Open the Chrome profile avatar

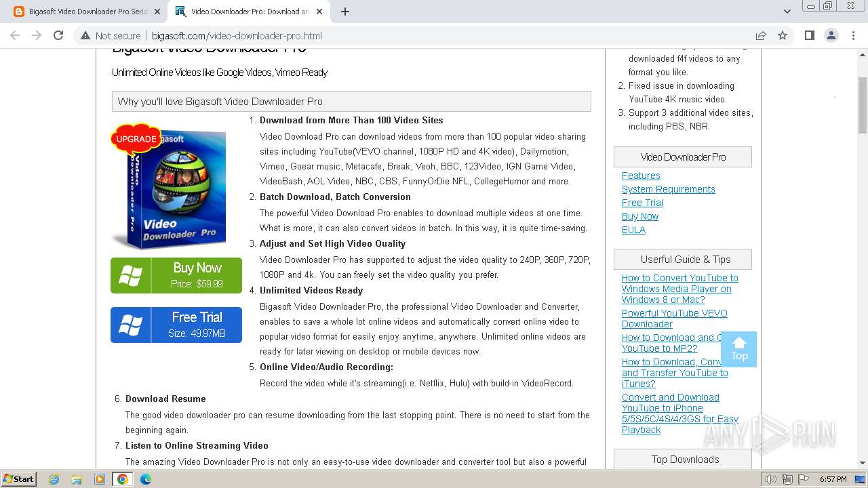[x=831, y=35]
